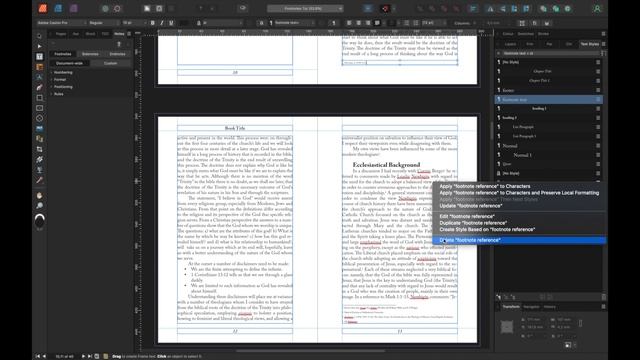The image size is (640, 360).
Task: Select the View hand tool
Action: coord(39,196)
